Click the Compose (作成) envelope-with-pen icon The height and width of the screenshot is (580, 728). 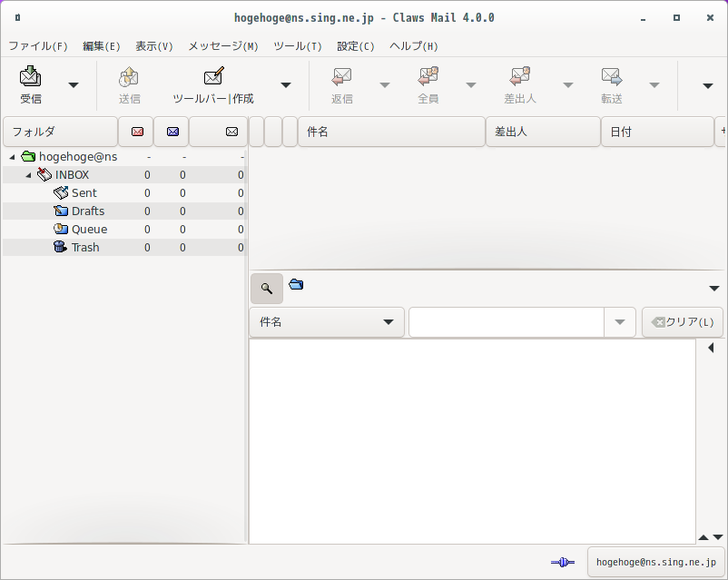click(x=214, y=75)
